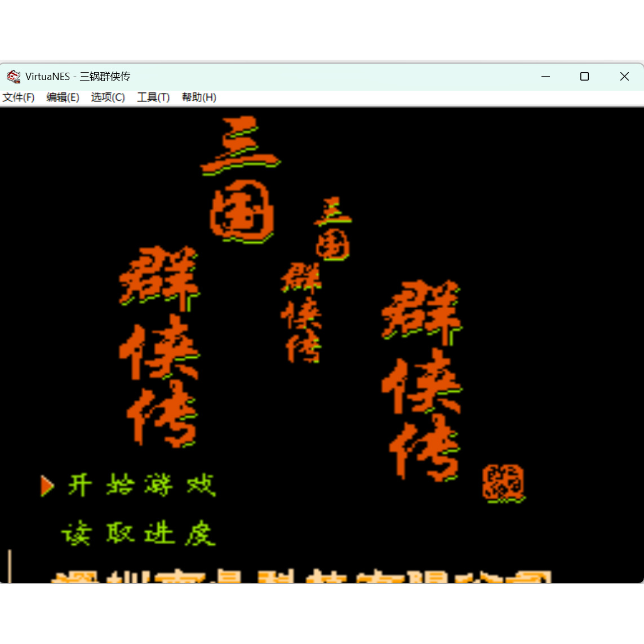
Task: Select 开始游戏 to start the game
Action: coord(141,485)
